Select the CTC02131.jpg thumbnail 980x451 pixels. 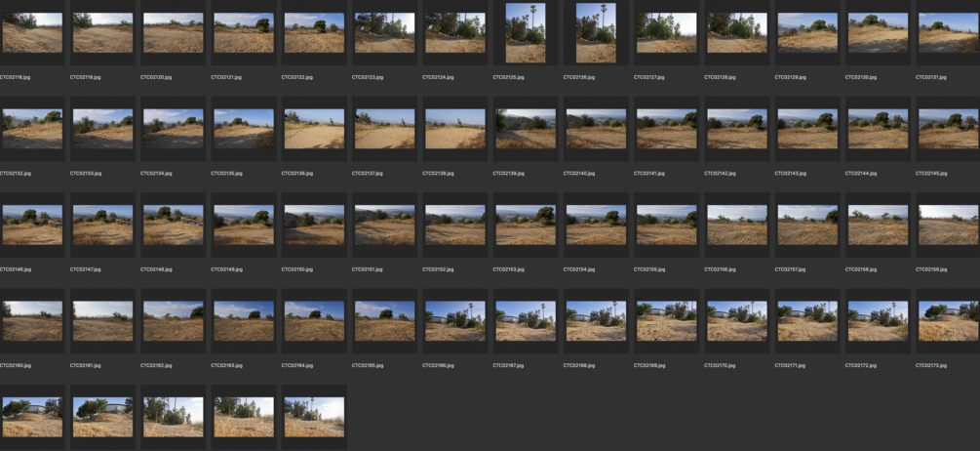coord(949,32)
